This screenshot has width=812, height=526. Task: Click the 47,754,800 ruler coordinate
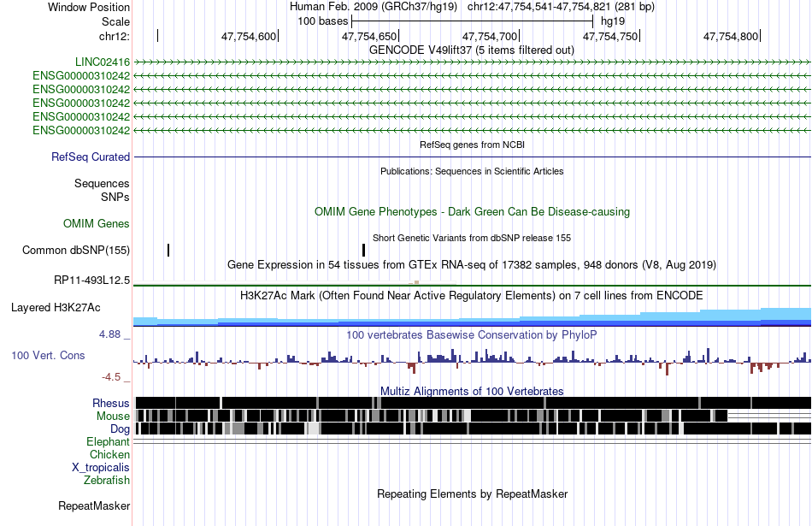[x=731, y=36]
